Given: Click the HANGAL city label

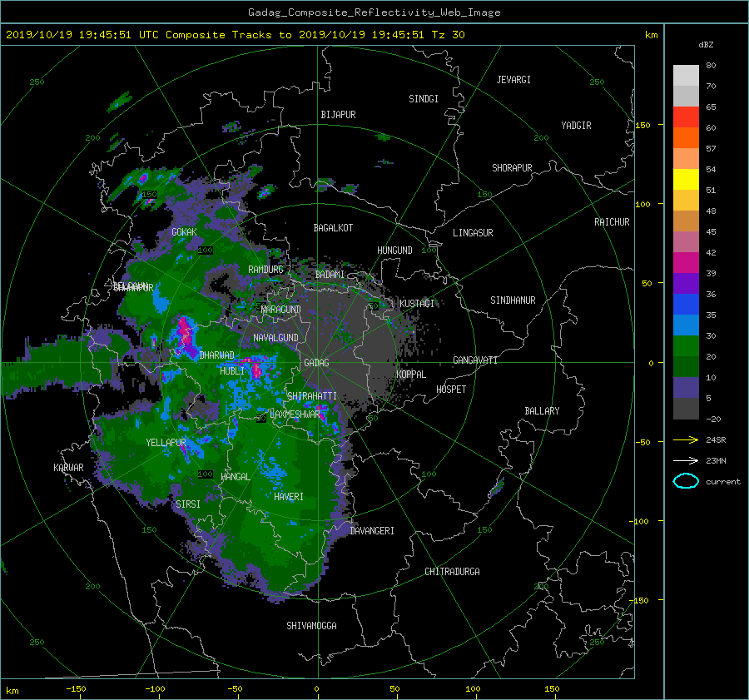Looking at the screenshot, I should coord(235,477).
